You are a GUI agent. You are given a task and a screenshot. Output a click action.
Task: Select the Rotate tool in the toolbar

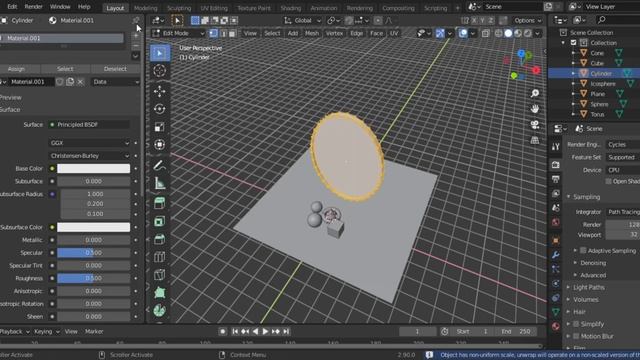pyautogui.click(x=160, y=109)
